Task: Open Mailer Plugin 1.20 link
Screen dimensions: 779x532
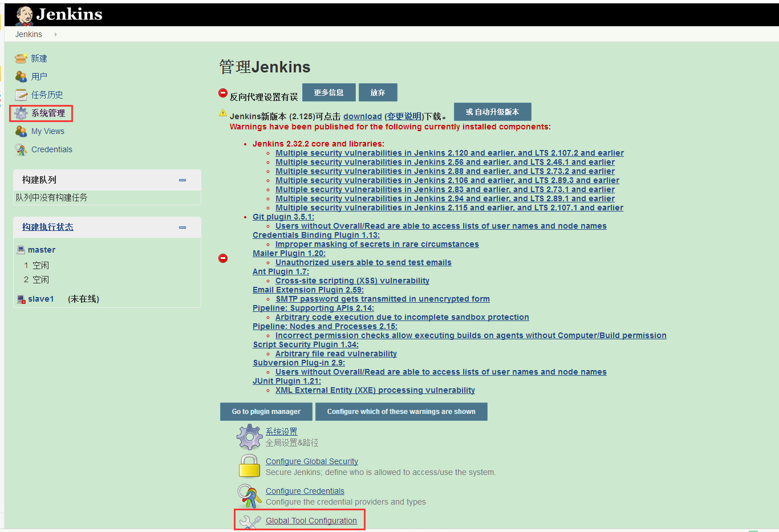Action: tap(289, 253)
